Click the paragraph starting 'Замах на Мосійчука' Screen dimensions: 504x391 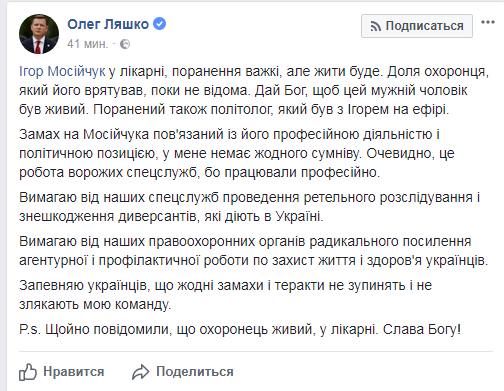coord(237,153)
